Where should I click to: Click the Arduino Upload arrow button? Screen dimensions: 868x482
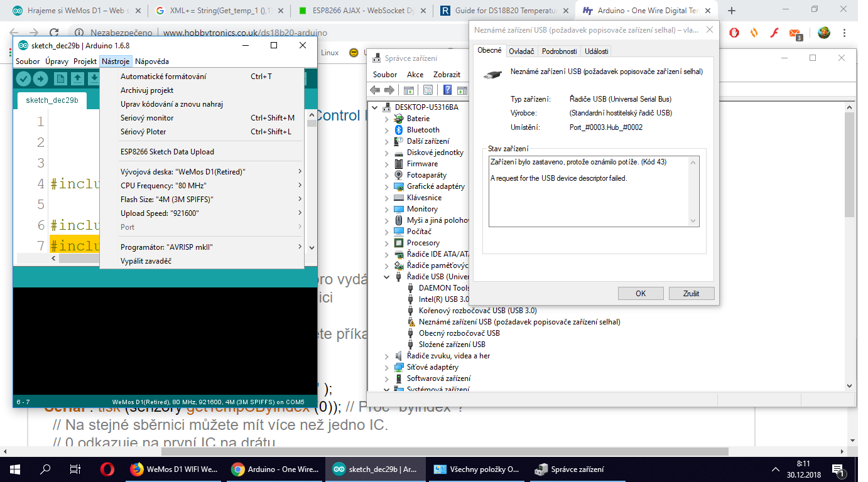pos(40,78)
